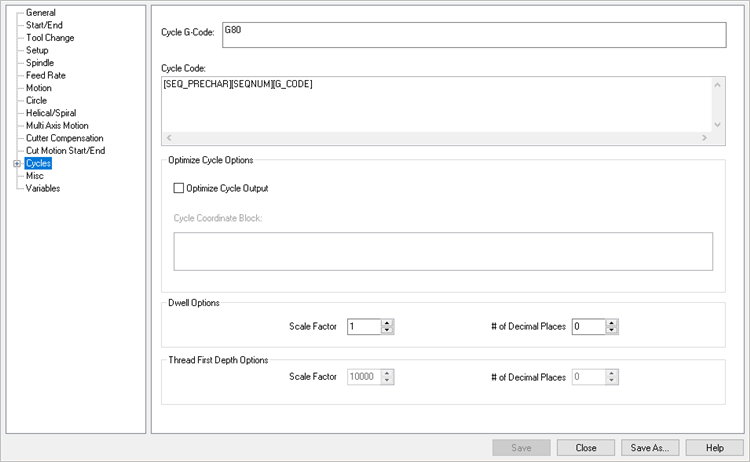
Task: Click inside the Cycle Code text area
Action: coord(436,104)
